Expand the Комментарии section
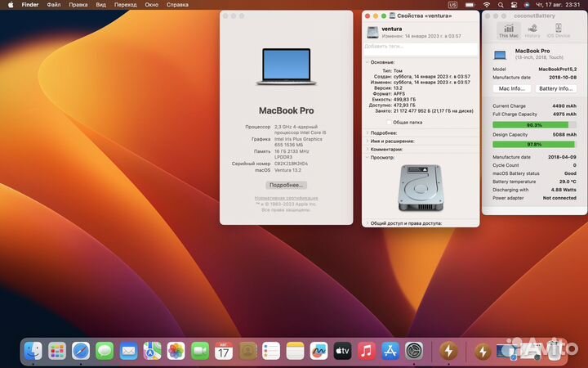 367,150
